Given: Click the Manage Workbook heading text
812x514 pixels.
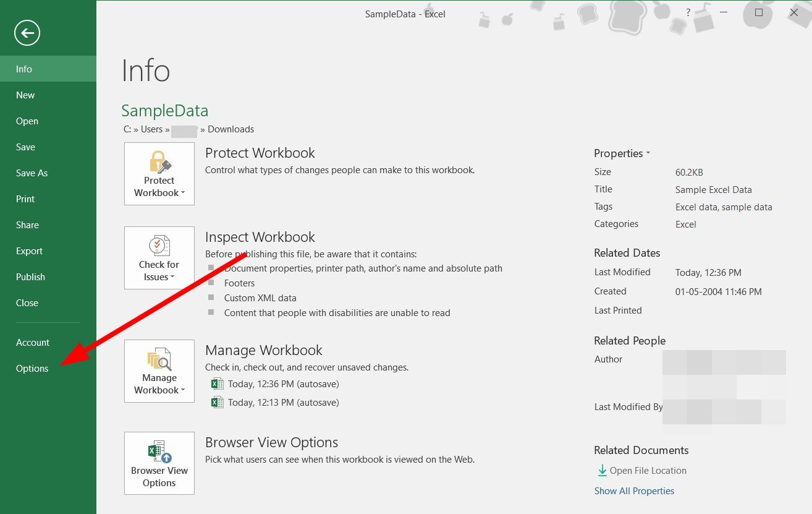Looking at the screenshot, I should (264, 350).
